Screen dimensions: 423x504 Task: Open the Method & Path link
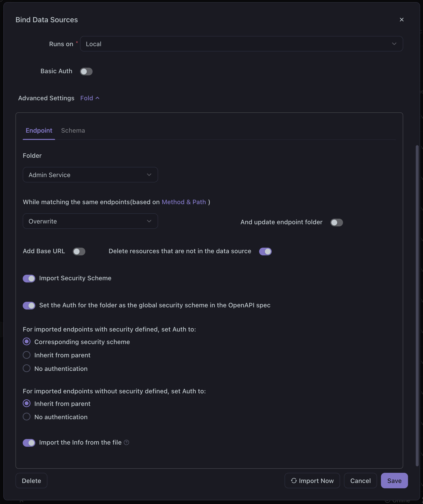pos(184,202)
